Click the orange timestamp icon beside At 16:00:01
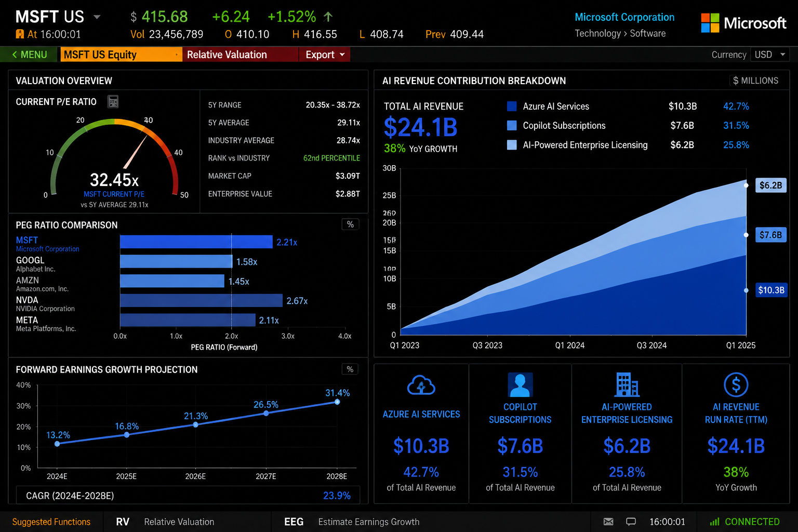The image size is (798, 532). point(20,34)
